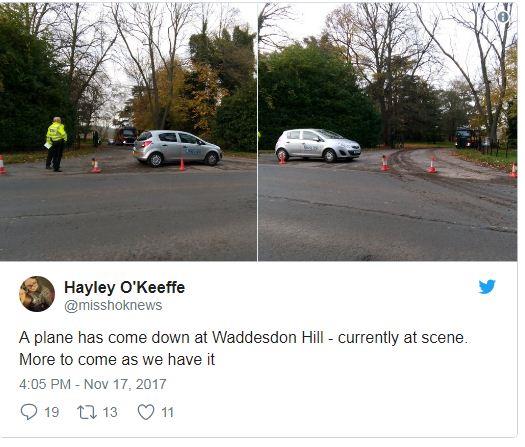
Task: Click the retweet arrows icon
Action: [x=87, y=412]
